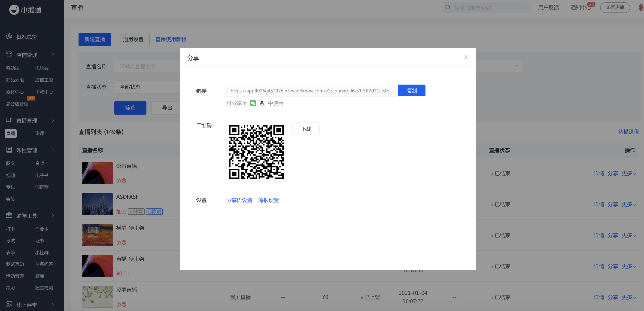The image size is (644, 311).
Task: Click the 语音直播 thumbnail
Action: (x=97, y=173)
